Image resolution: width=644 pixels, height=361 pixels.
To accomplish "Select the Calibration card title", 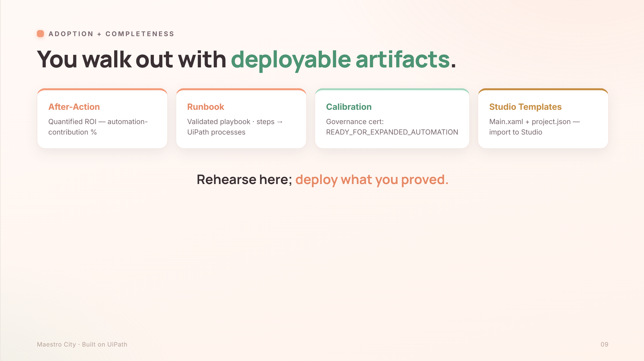I will point(349,107).
